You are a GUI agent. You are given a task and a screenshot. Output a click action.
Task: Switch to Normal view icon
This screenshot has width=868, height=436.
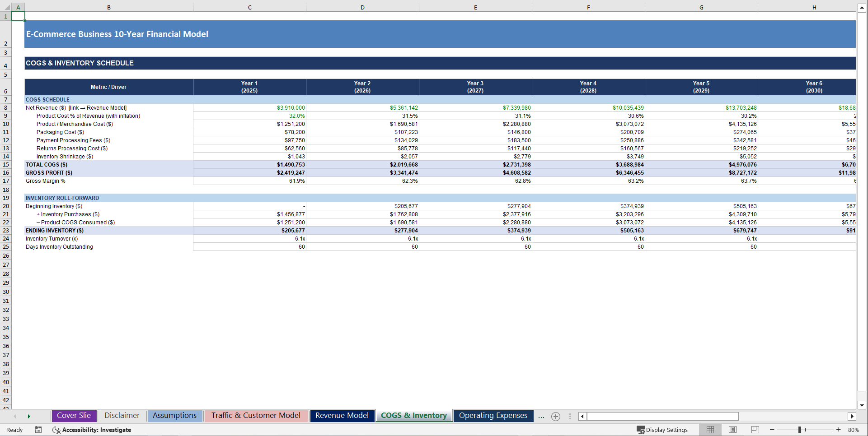point(710,430)
